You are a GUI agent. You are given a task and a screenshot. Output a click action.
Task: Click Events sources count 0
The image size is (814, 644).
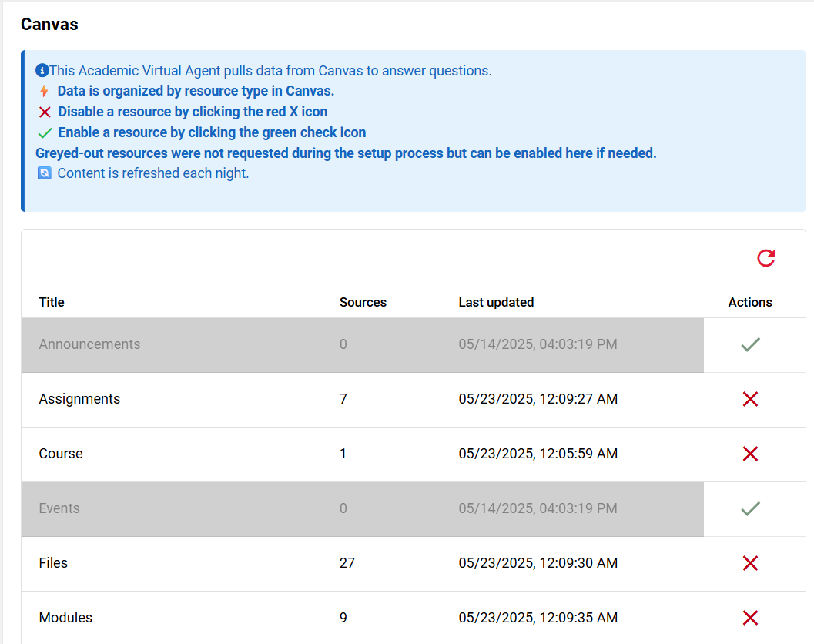click(343, 508)
